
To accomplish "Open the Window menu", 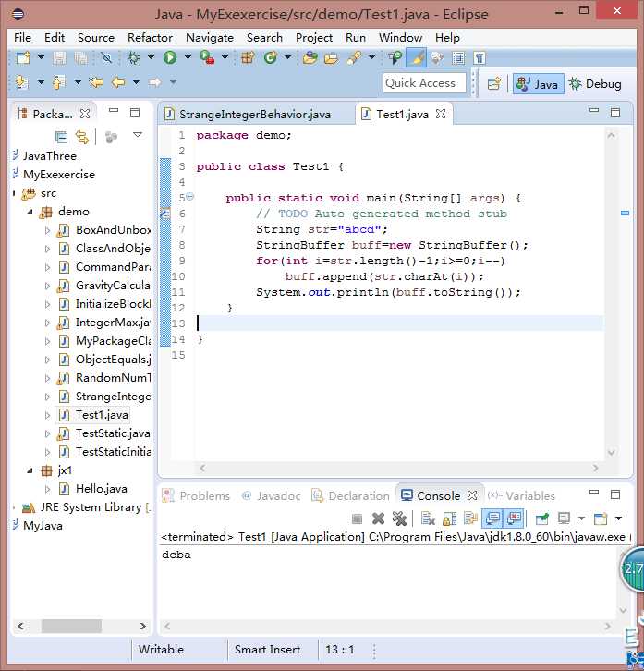I will 400,38.
